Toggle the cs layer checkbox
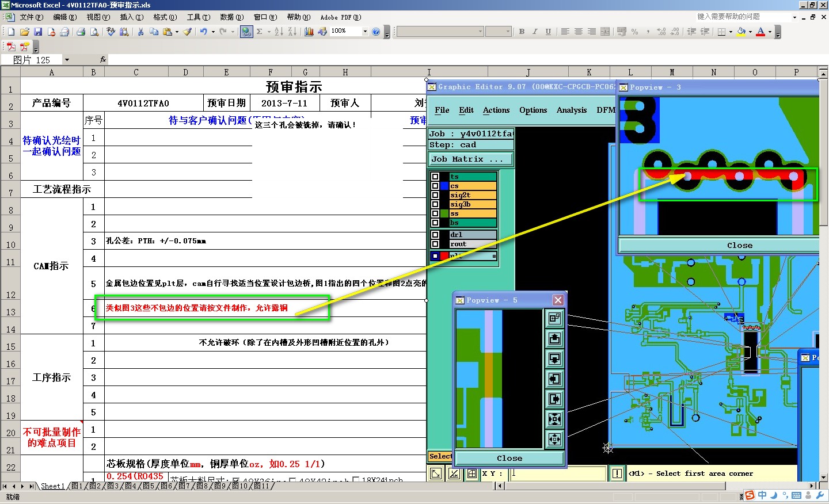This screenshot has width=829, height=504. 435,186
